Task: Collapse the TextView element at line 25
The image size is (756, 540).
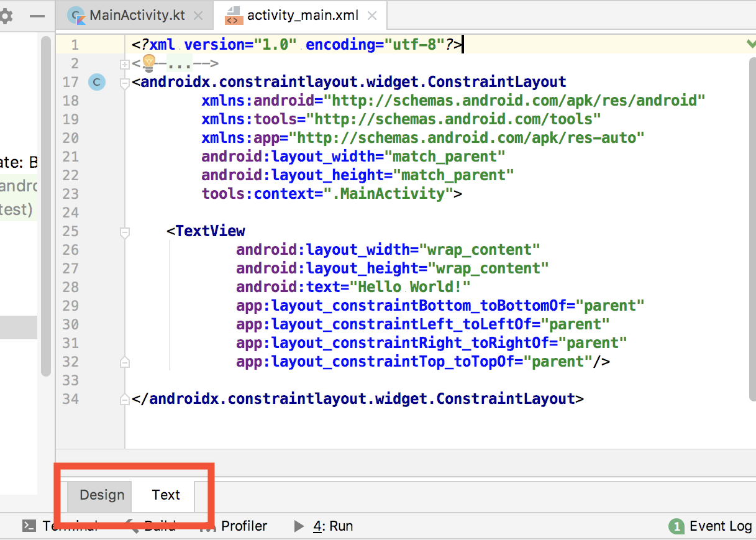Action: tap(124, 232)
